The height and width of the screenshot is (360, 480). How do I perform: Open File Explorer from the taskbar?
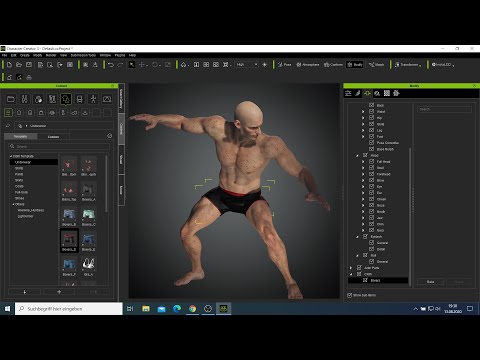click(146, 309)
